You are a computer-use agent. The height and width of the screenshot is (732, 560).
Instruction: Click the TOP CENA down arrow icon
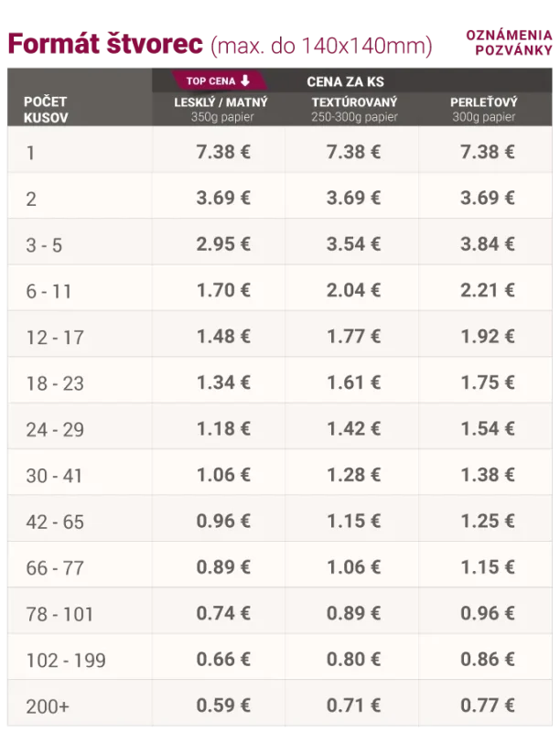coord(245,81)
